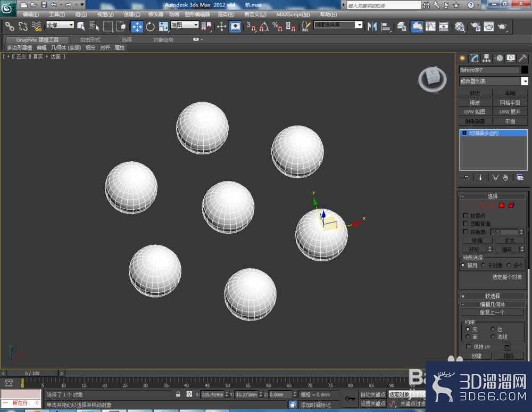Toggle Select and Manipulate icon
This screenshot has height=412, width=532.
[x=221, y=26]
